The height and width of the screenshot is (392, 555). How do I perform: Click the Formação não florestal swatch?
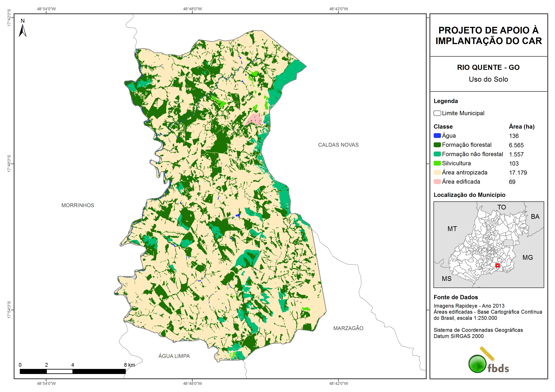pyautogui.click(x=437, y=154)
